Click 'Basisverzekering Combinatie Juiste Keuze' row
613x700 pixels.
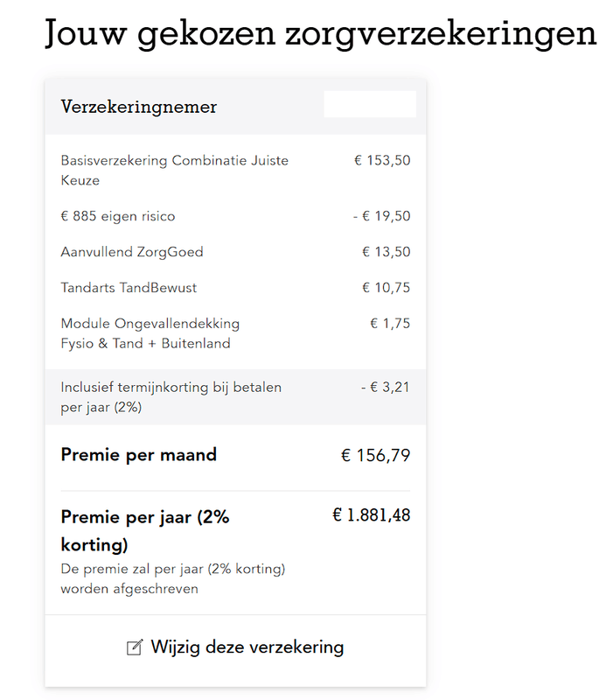[x=174, y=171]
